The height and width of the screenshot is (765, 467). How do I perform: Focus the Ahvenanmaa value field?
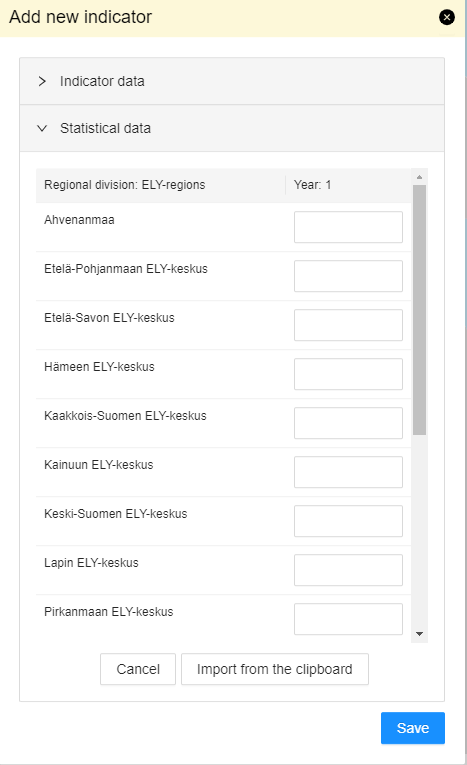click(348, 227)
